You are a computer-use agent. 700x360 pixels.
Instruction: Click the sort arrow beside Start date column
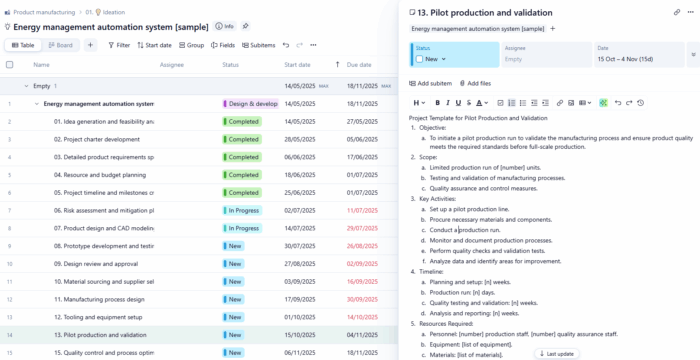(x=338, y=65)
